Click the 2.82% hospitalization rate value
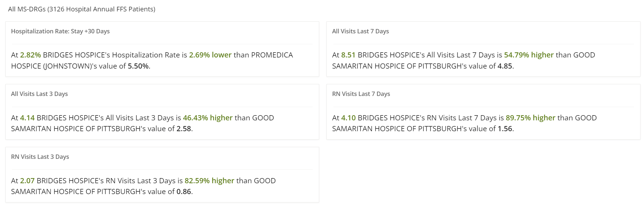644x206 pixels. click(30, 55)
